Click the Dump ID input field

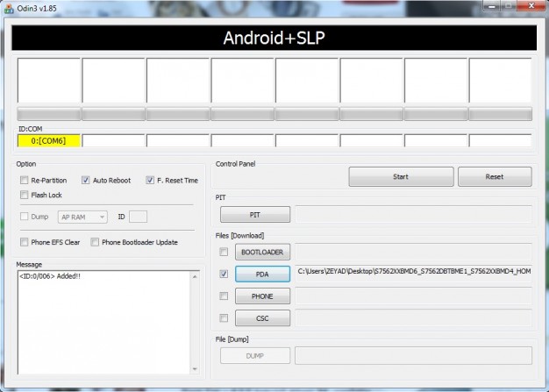[138, 217]
